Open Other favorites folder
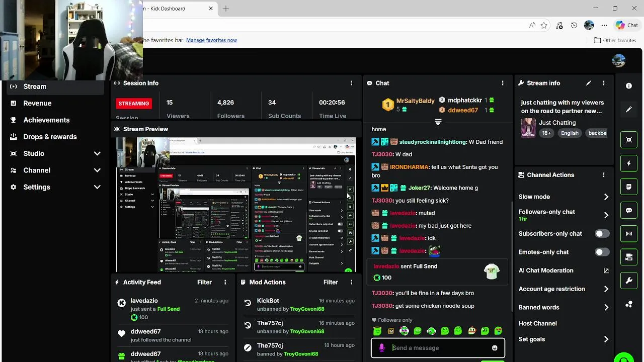This screenshot has width=644, height=362. pos(615,40)
